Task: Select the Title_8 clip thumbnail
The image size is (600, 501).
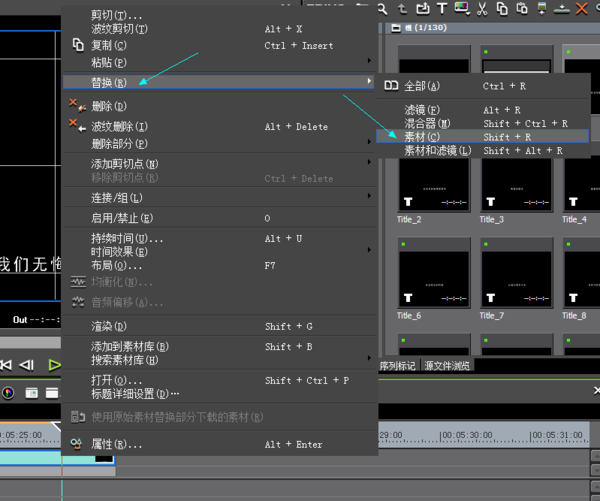Action: coord(582,273)
